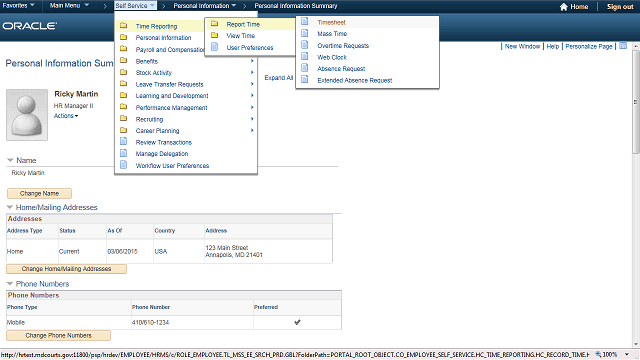The image size is (640, 360).
Task: Collapse the Name section
Action: tap(10, 160)
